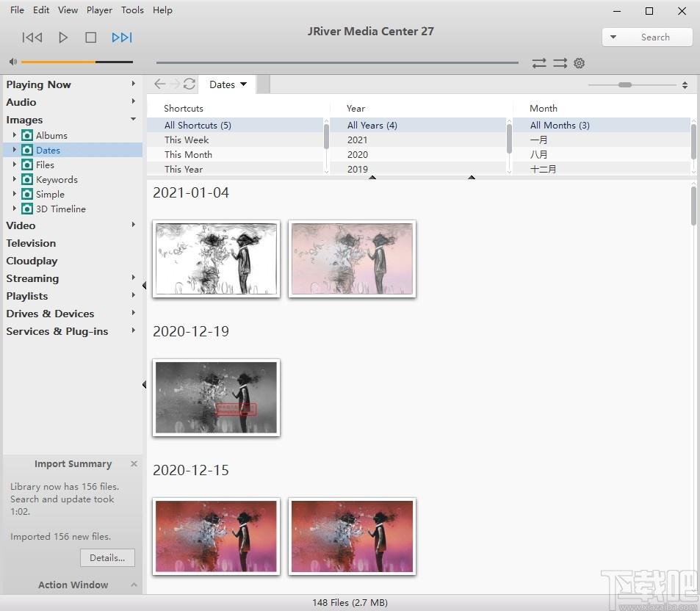Viewport: 700px width, 611px height.
Task: Click the Play button
Action: pyautogui.click(x=63, y=37)
